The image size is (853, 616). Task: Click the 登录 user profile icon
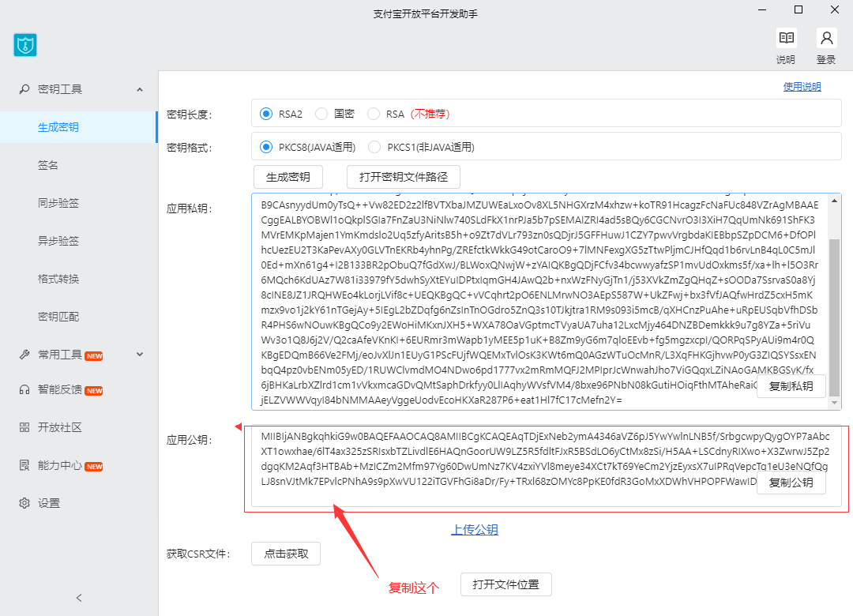click(826, 38)
